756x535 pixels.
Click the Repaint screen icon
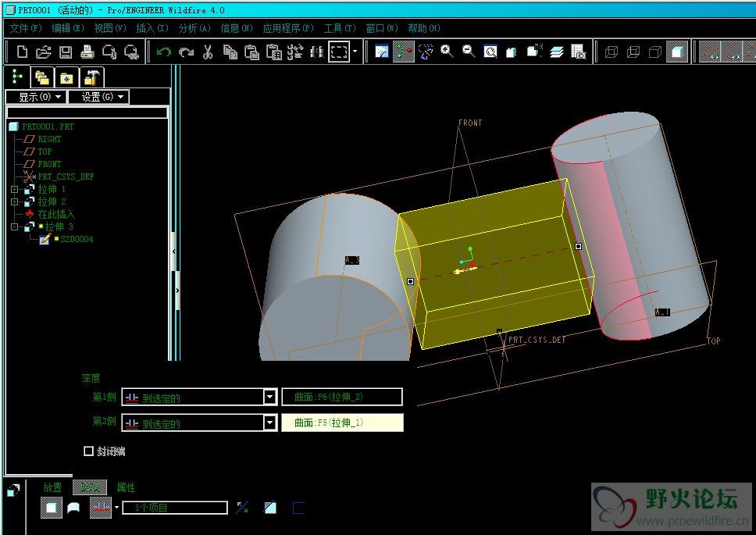click(381, 52)
